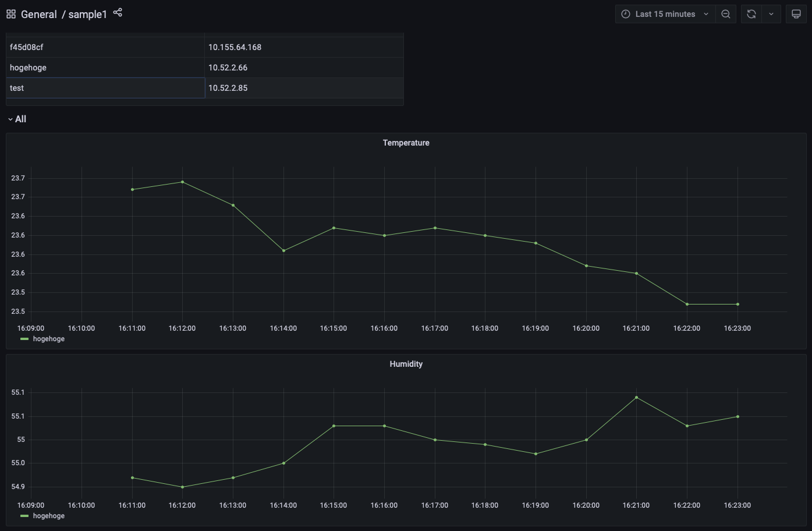Open the Humidity panel title menu

click(x=406, y=364)
